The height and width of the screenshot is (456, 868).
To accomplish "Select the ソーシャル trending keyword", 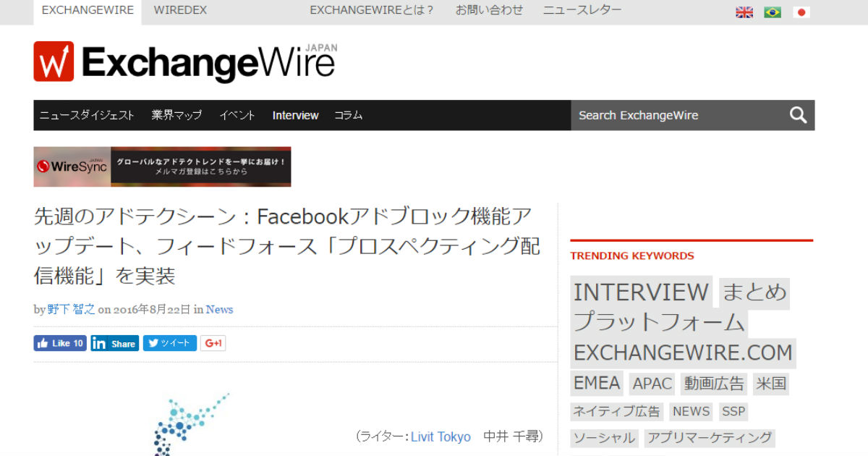I will click(604, 438).
